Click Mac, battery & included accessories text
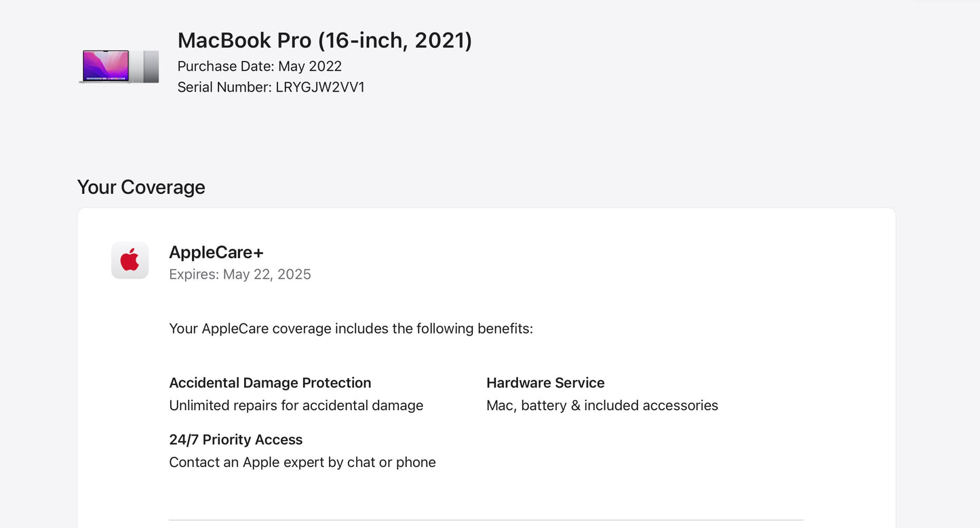The image size is (980, 528). coord(602,405)
